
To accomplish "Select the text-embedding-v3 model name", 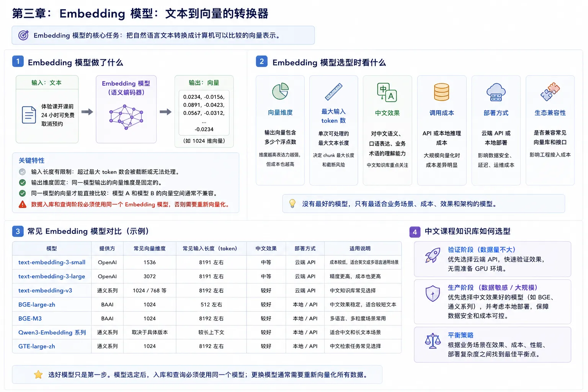I will (45, 291).
